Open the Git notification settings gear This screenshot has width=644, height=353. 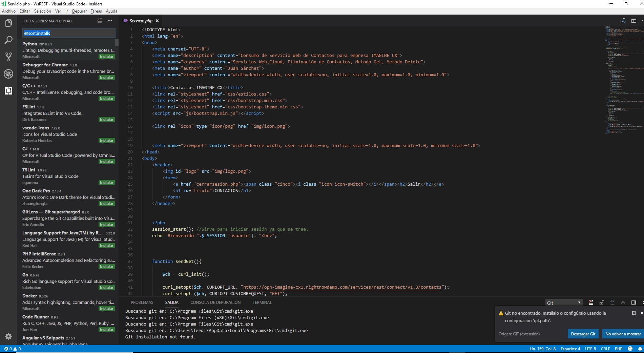click(x=633, y=313)
